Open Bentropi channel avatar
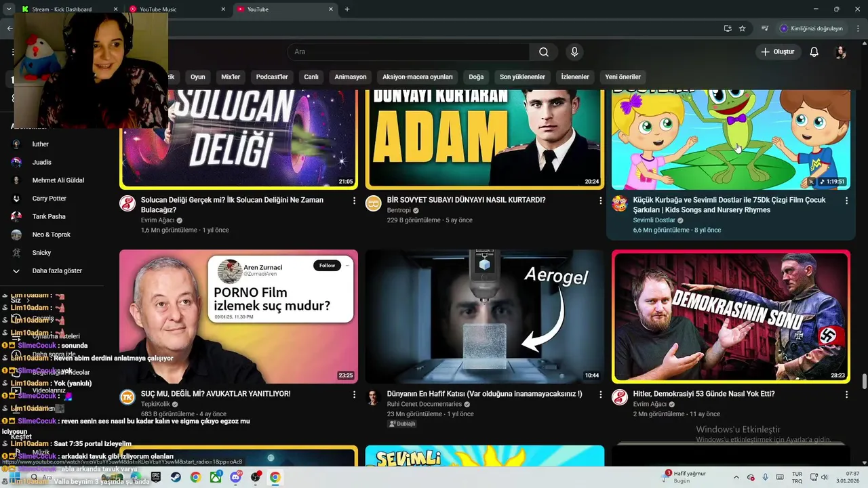This screenshot has width=868, height=488. tap(374, 203)
